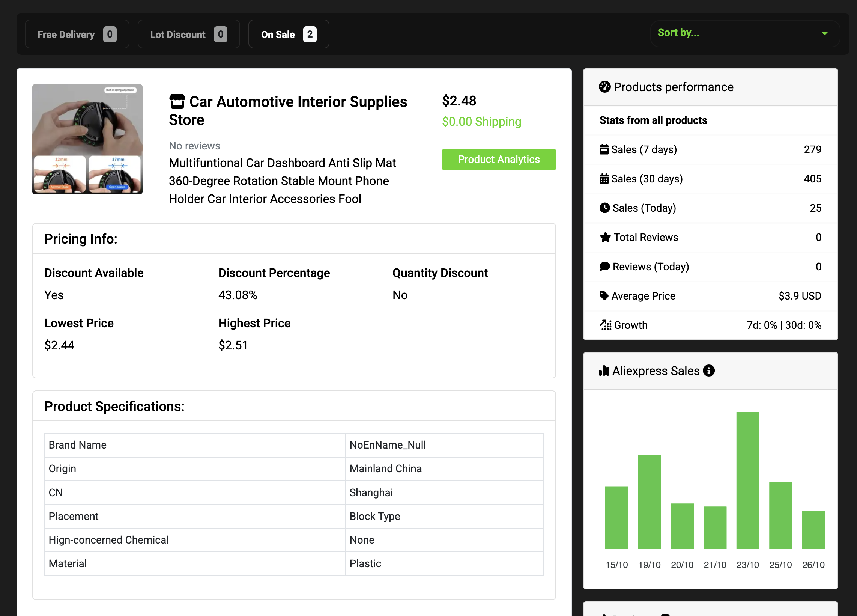This screenshot has height=616, width=857.
Task: Click the calendar icon beside Sales (7 days)
Action: pyautogui.click(x=605, y=149)
